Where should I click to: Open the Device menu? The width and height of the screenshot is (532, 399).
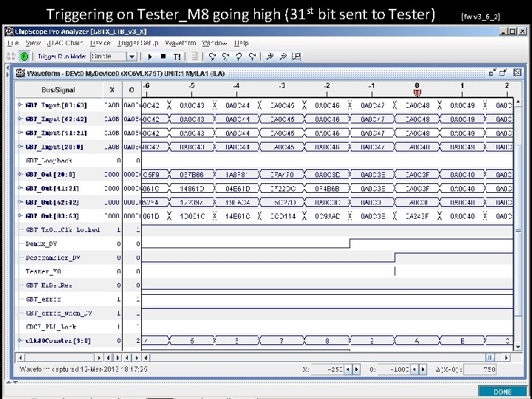click(100, 43)
